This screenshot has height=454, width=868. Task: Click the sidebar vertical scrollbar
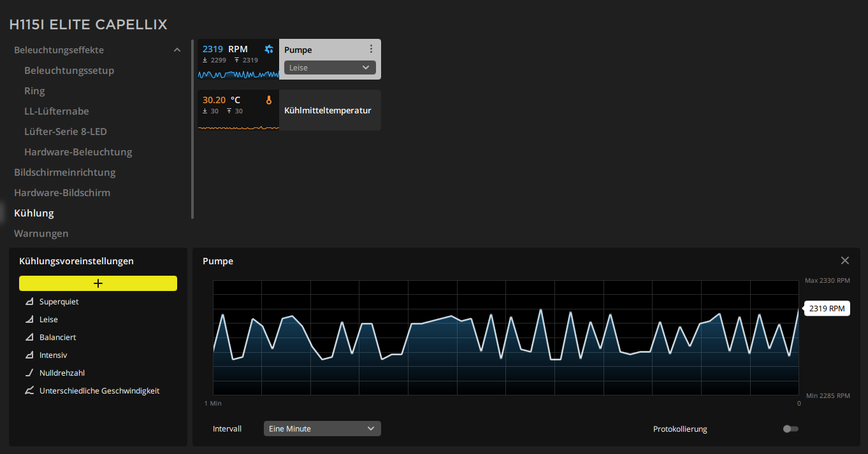192,129
